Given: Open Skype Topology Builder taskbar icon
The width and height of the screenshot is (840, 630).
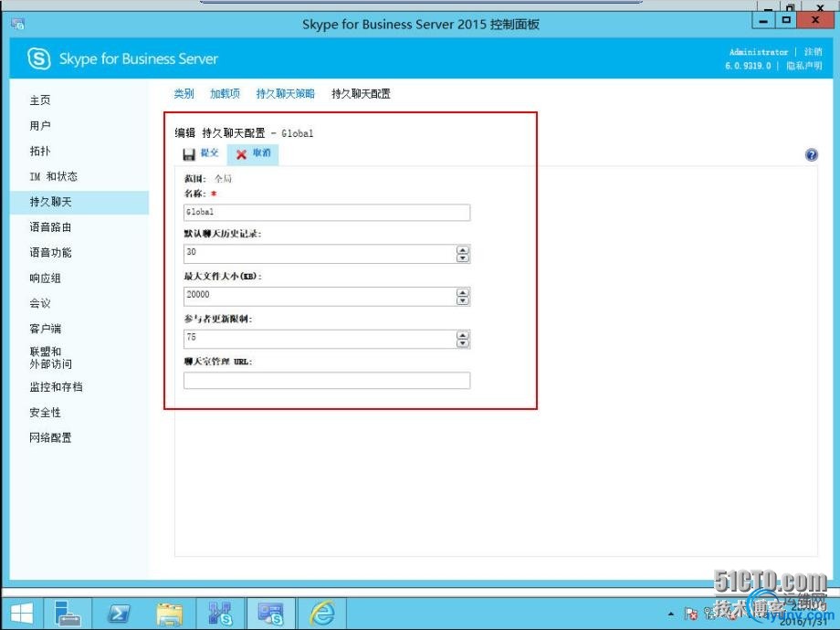Looking at the screenshot, I should [x=220, y=614].
